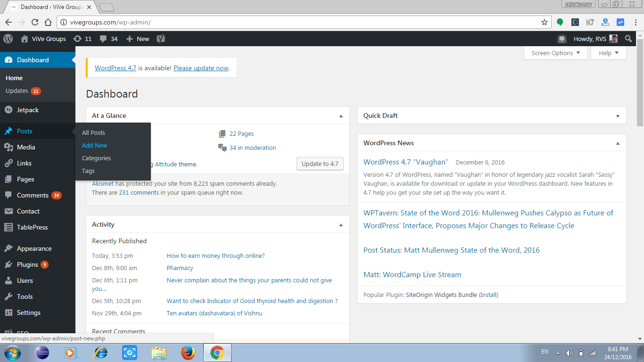Open the 22 Pages link

[242, 133]
